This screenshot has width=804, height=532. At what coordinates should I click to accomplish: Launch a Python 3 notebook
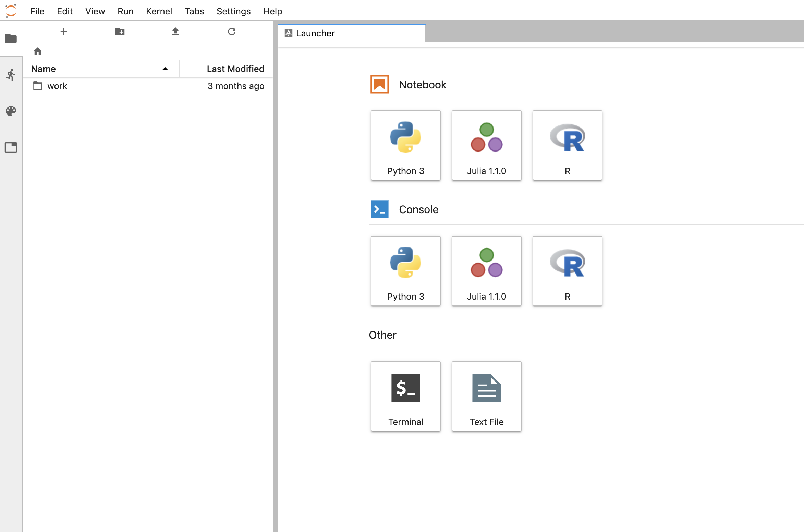pyautogui.click(x=405, y=145)
